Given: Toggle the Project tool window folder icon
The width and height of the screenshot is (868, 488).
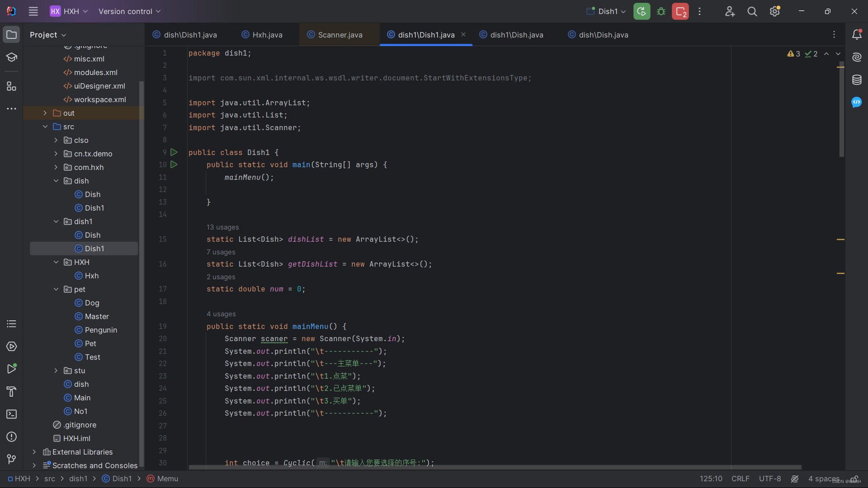Looking at the screenshot, I should [x=11, y=35].
